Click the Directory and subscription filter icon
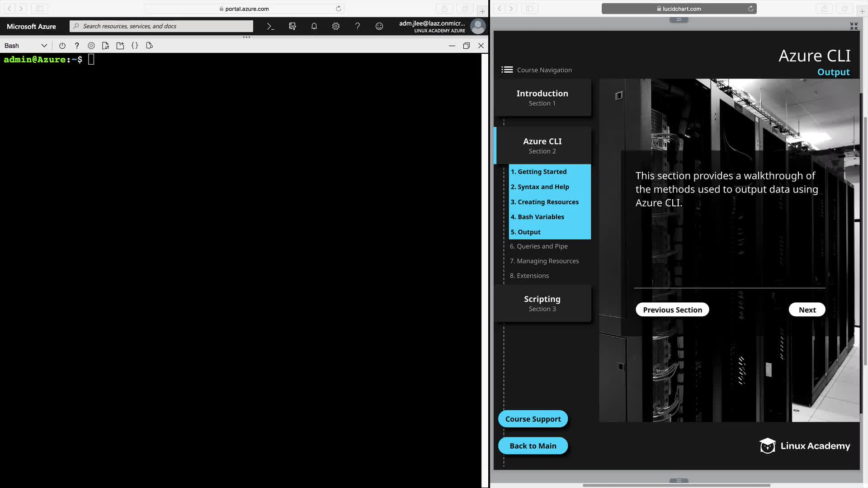The width and height of the screenshot is (868, 488). pyautogui.click(x=292, y=26)
